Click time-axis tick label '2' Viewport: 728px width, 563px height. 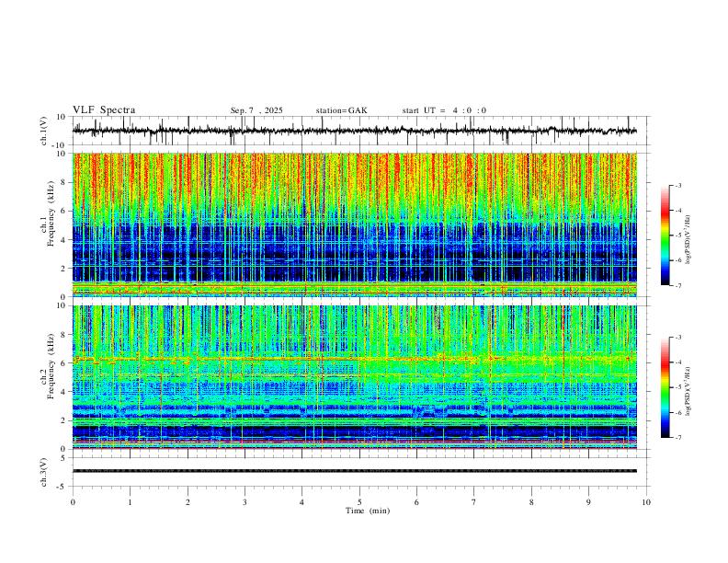pos(188,502)
